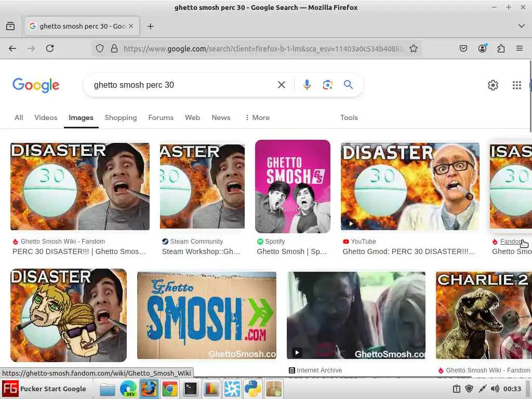Open the Extensions puzzle icon
The width and height of the screenshot is (532, 399).
[x=501, y=48]
